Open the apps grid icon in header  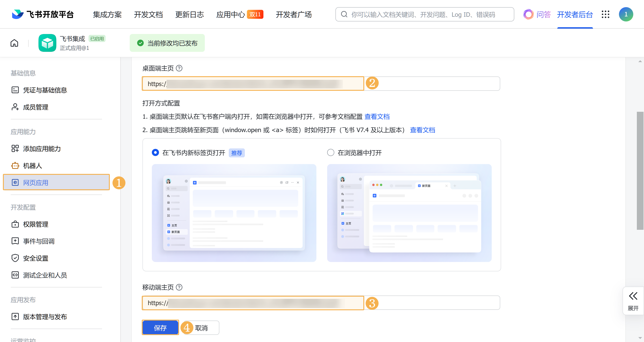(x=605, y=14)
